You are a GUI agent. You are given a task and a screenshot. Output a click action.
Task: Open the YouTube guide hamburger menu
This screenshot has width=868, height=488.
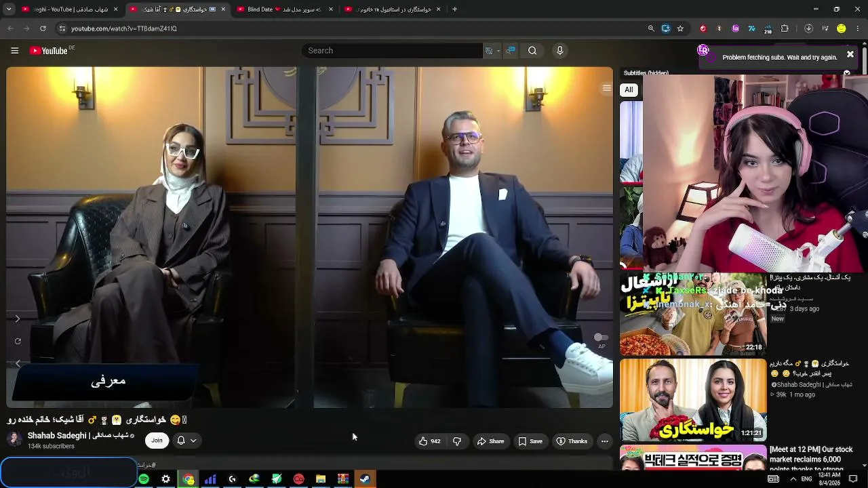tap(14, 51)
